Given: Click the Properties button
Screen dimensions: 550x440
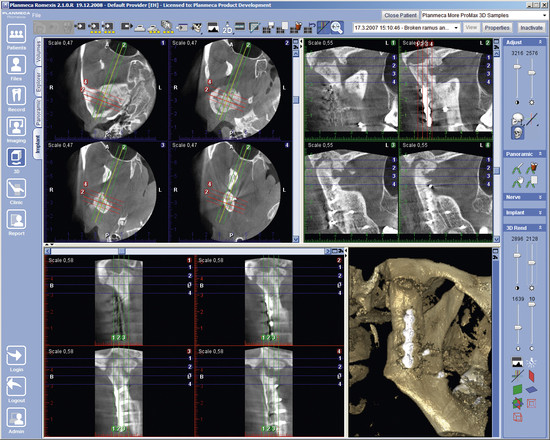Looking at the screenshot, I should click(x=497, y=28).
